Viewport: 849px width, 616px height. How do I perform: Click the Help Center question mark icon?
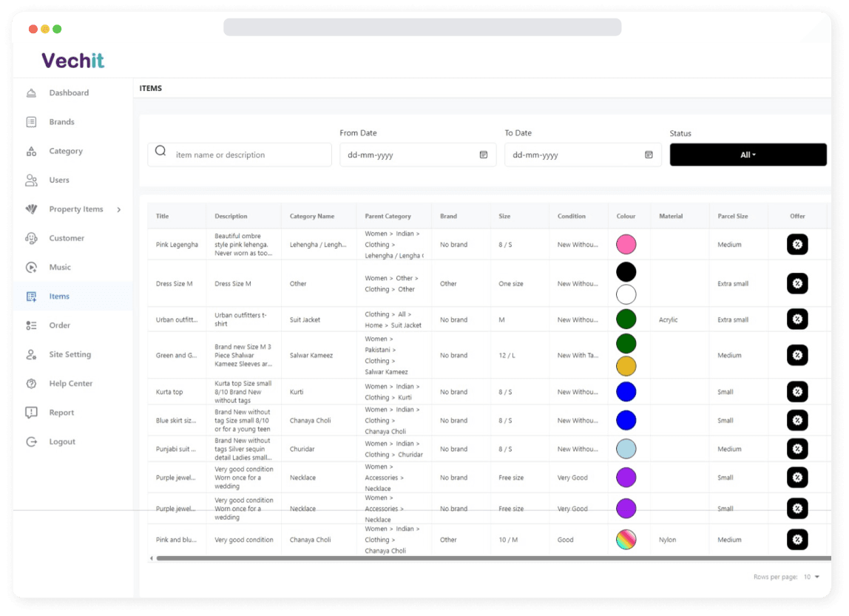pos(31,384)
